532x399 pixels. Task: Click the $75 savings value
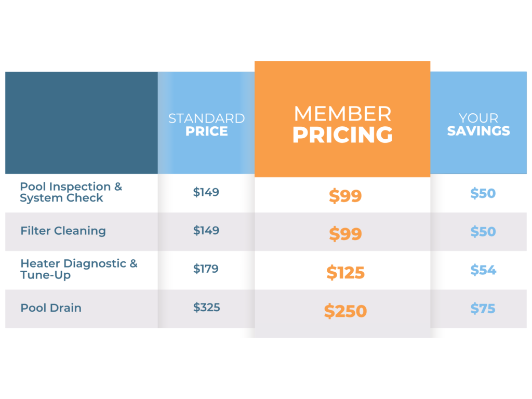483,309
